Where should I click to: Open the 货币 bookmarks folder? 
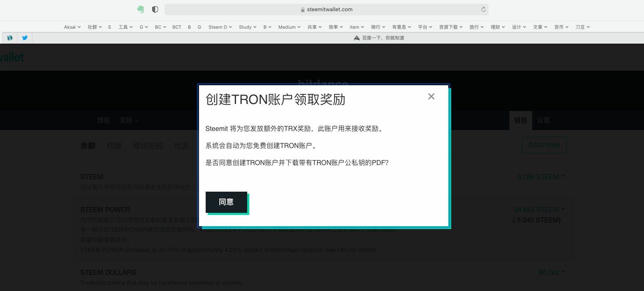[561, 27]
